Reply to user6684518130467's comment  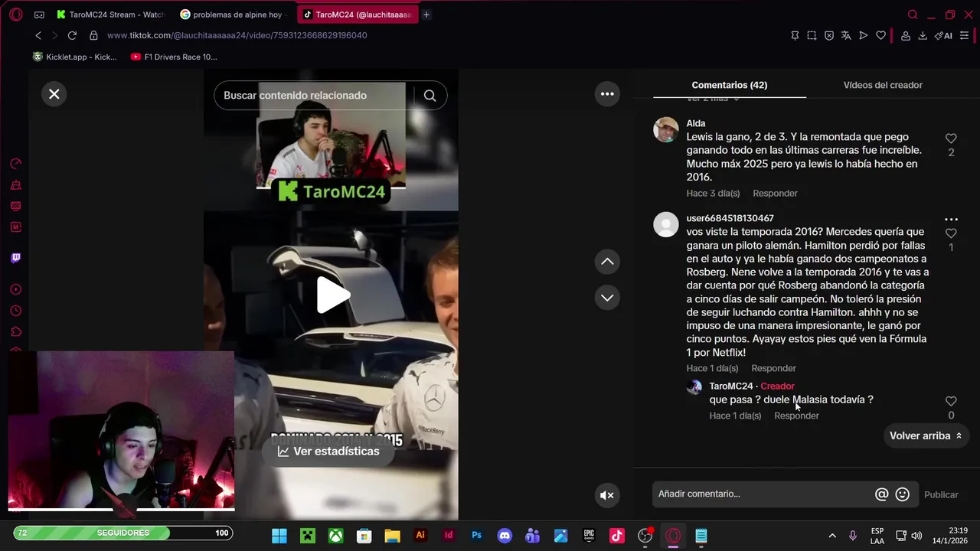pos(773,368)
